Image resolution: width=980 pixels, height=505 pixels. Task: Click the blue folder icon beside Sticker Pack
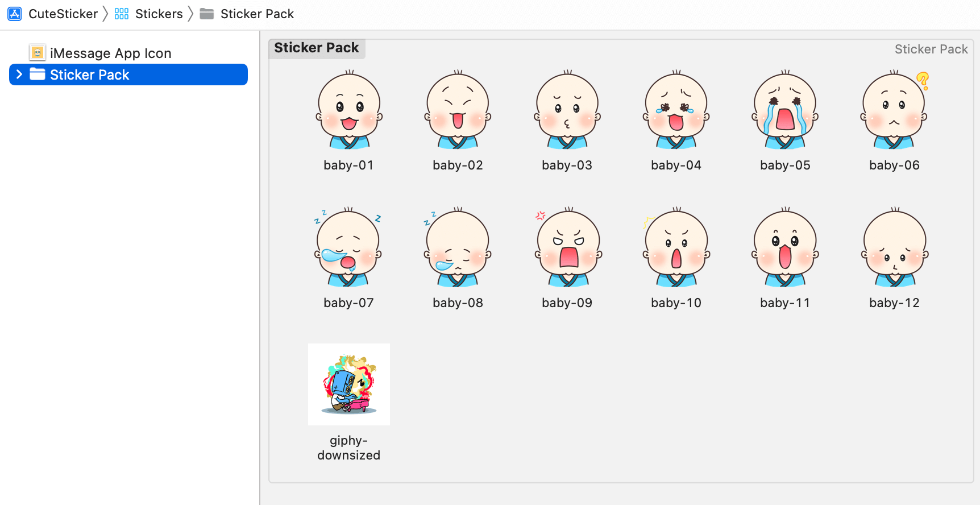click(38, 74)
